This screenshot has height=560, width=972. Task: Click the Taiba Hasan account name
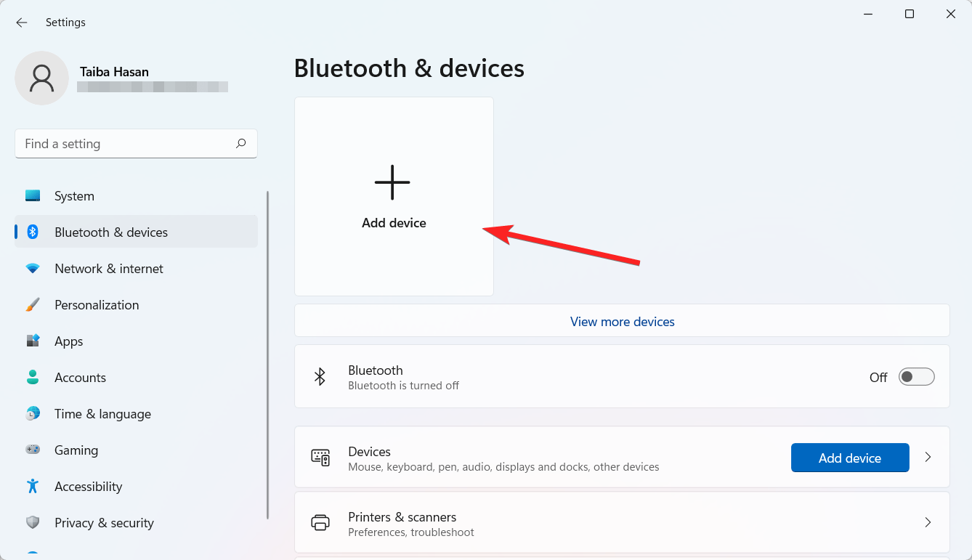(114, 72)
